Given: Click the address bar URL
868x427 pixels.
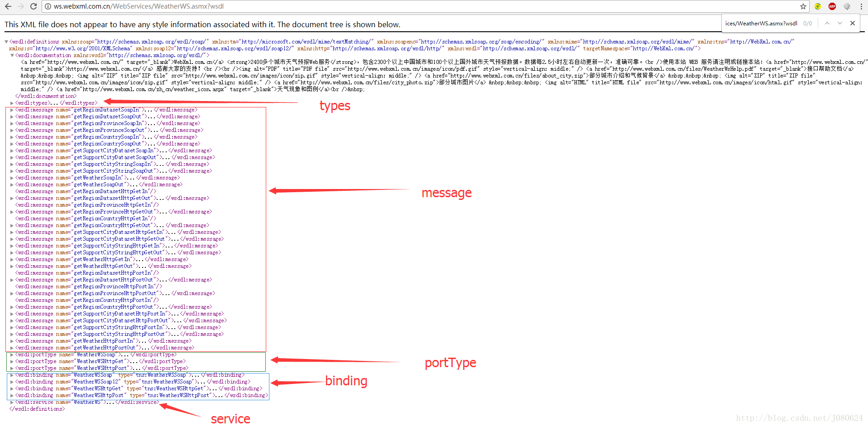Looking at the screenshot, I should point(139,6).
